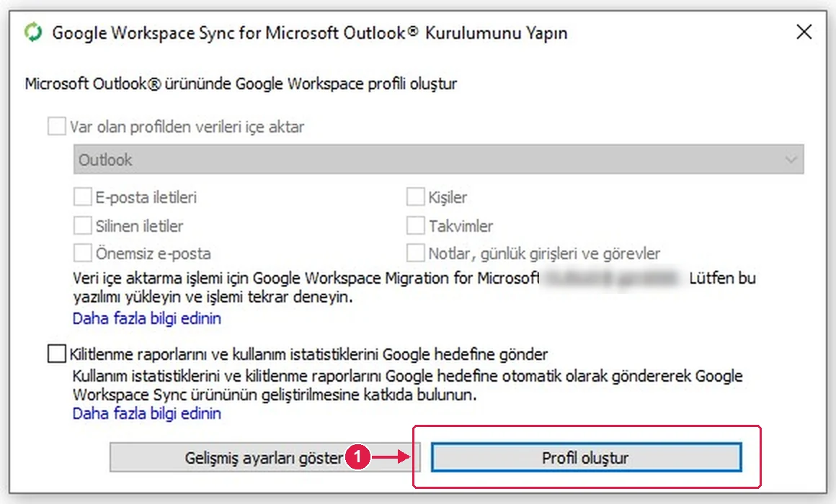
Task: Click the text 'yazılımı yükleyin ve işlemi tekrar deneyin.'
Action: 213,297
